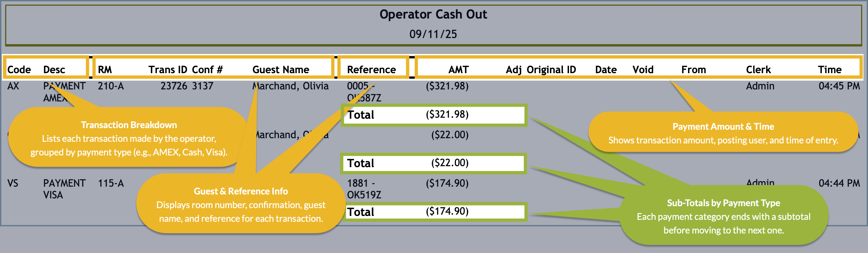Select the Void column header
The height and width of the screenshot is (253, 868).
[643, 70]
